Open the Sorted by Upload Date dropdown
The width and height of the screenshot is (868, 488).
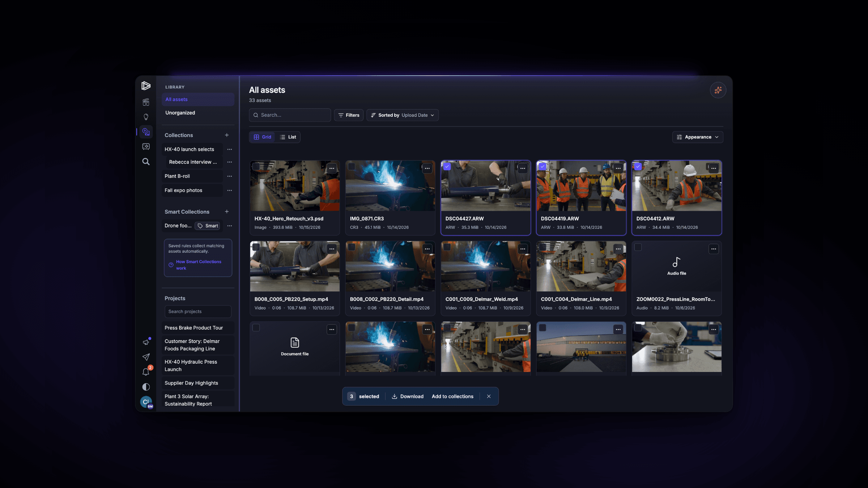(x=403, y=115)
